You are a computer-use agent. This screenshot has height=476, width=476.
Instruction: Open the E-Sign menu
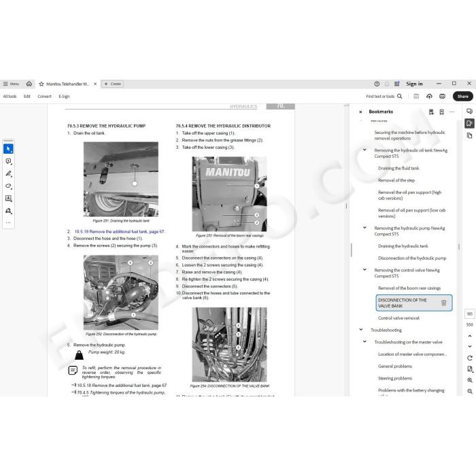click(x=64, y=97)
